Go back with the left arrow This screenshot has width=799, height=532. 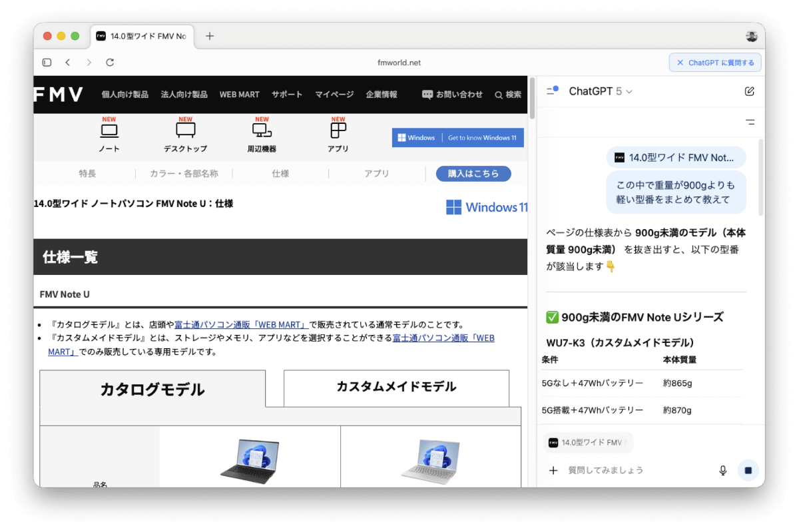coord(67,63)
